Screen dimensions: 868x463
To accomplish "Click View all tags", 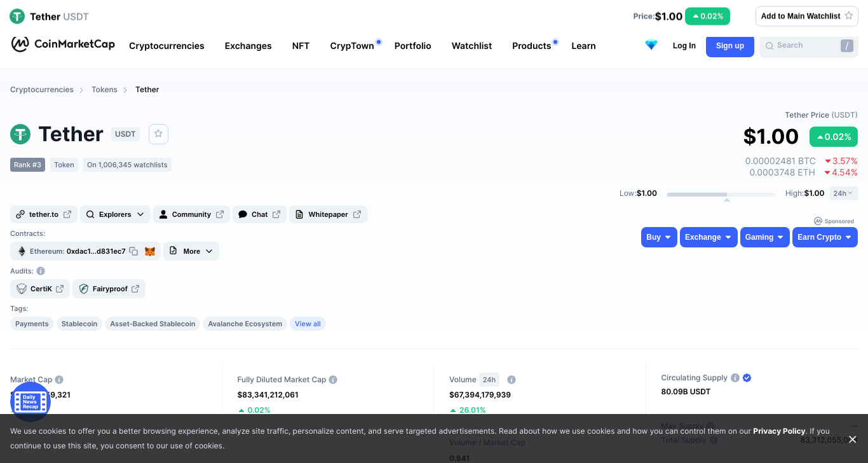I will (x=308, y=324).
